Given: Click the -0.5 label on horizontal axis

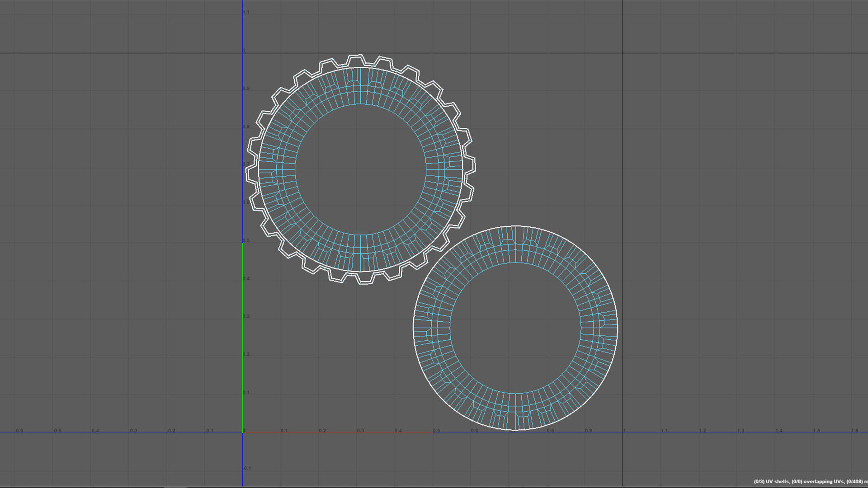Looking at the screenshot, I should coord(57,431).
